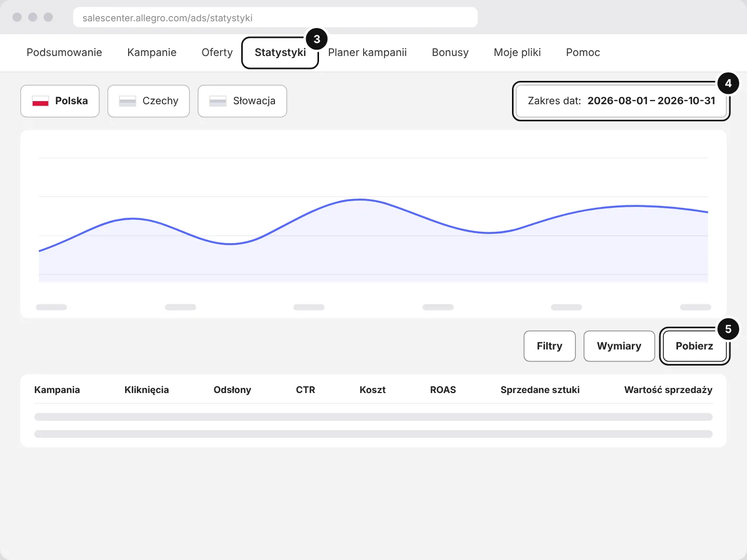Viewport: 747px width, 560px height.
Task: Click the Koszt column header
Action: 372,390
